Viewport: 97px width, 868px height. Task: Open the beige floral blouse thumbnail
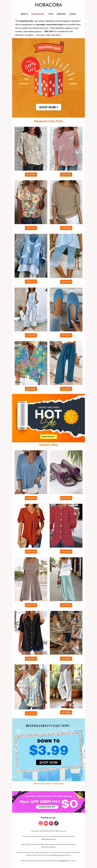(x=31, y=149)
